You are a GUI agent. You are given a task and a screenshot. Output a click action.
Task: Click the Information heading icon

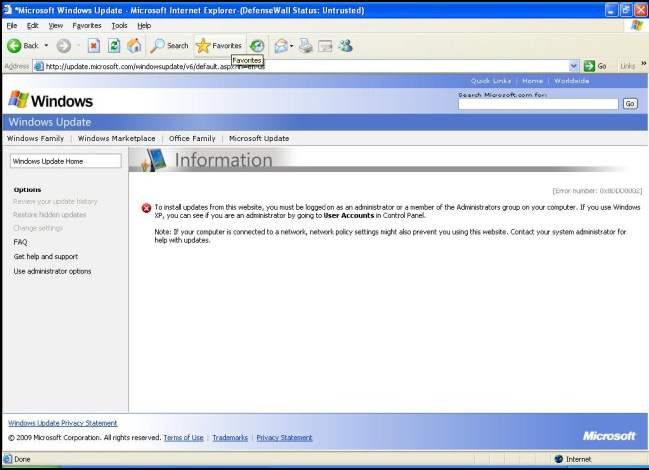[x=154, y=160]
